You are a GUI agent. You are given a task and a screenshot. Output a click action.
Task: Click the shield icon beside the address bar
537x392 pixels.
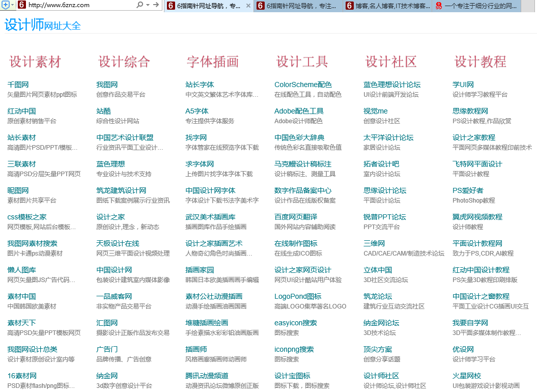point(6,5)
